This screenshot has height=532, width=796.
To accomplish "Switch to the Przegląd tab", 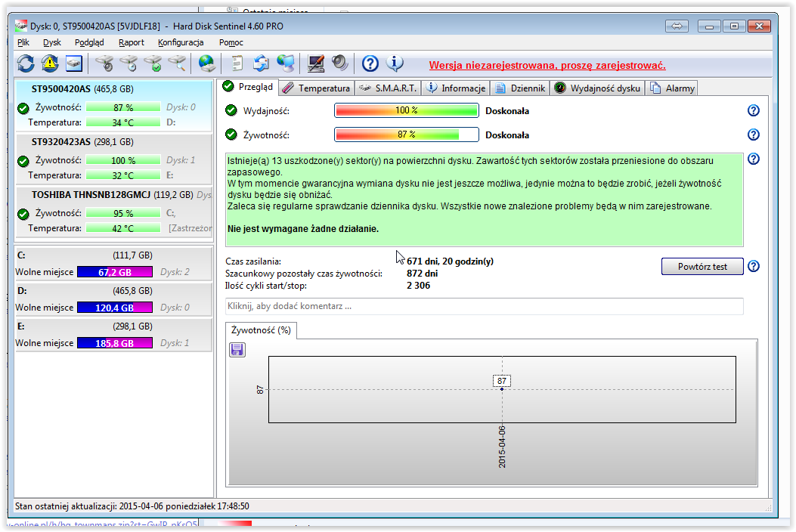I will coord(248,87).
